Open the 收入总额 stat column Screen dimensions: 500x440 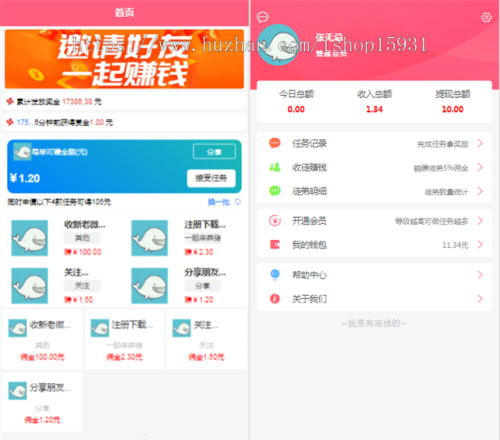(374, 101)
